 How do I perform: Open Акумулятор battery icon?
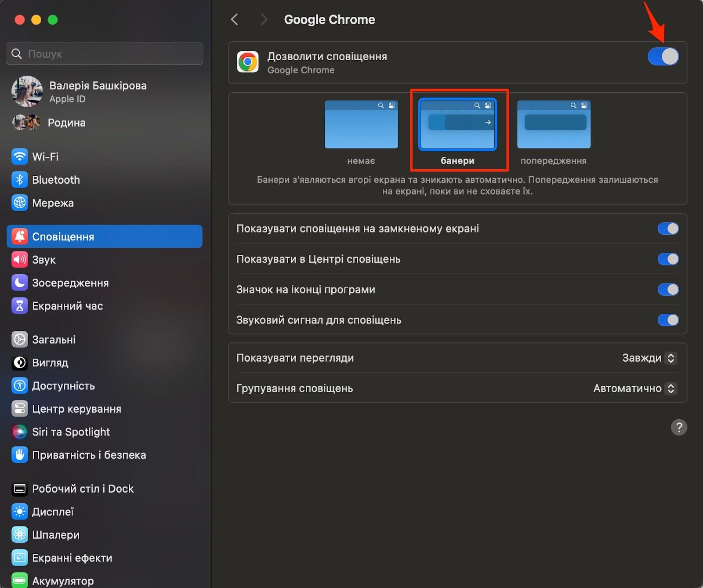click(19, 581)
